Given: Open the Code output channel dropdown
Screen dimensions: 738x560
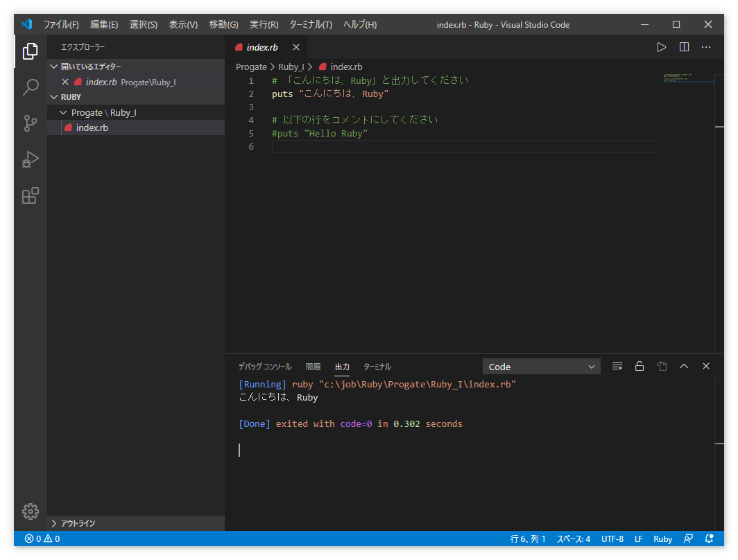Looking at the screenshot, I should click(541, 367).
